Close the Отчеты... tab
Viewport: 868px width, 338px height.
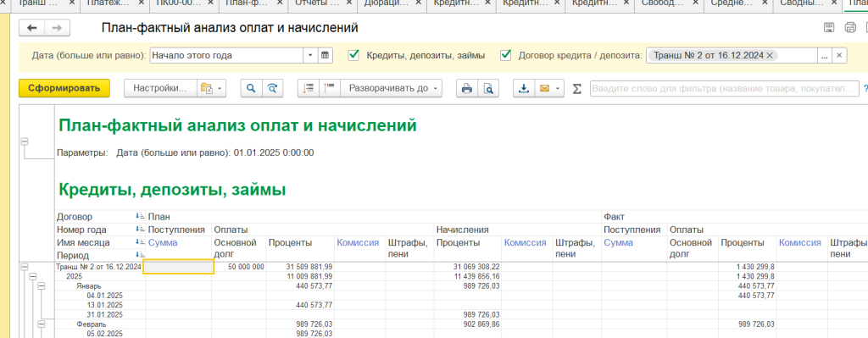[350, 3]
